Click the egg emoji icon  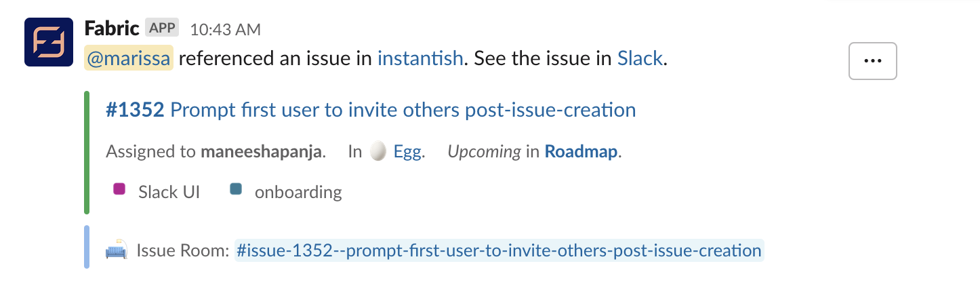(x=378, y=152)
